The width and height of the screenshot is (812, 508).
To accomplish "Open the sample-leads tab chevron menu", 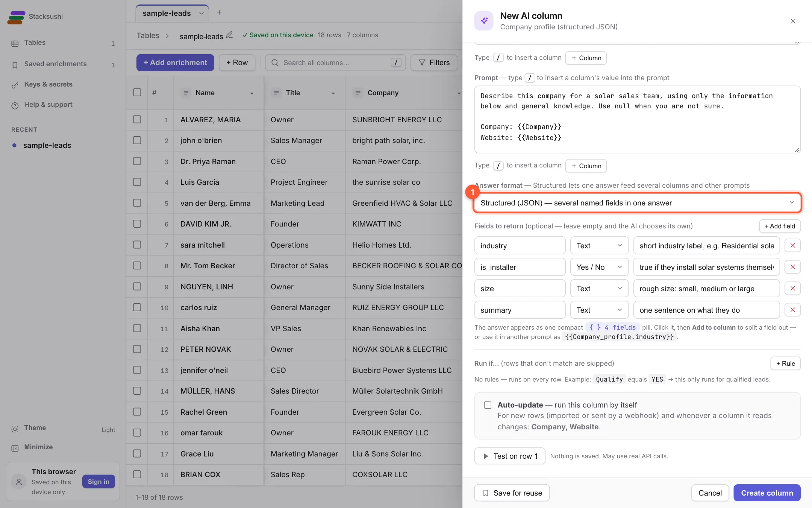I will (x=201, y=14).
